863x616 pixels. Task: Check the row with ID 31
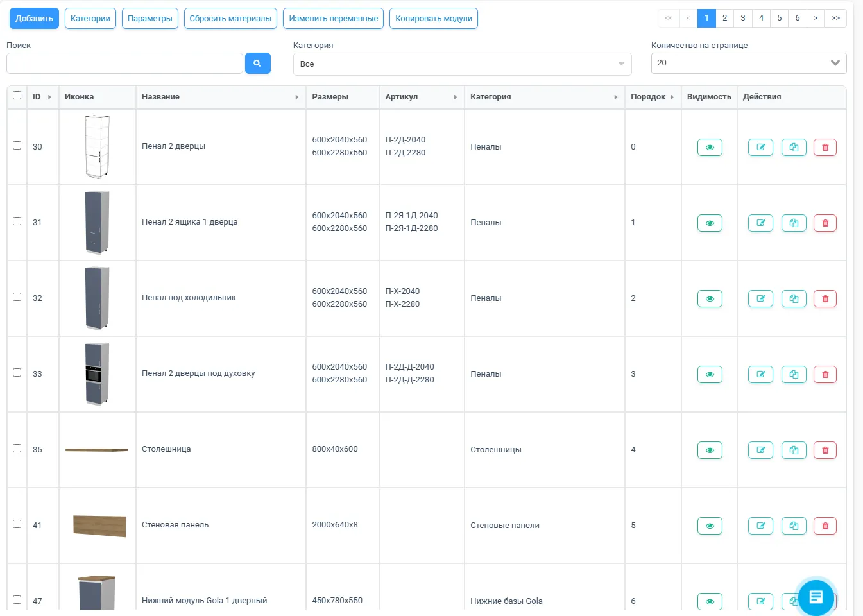17,221
